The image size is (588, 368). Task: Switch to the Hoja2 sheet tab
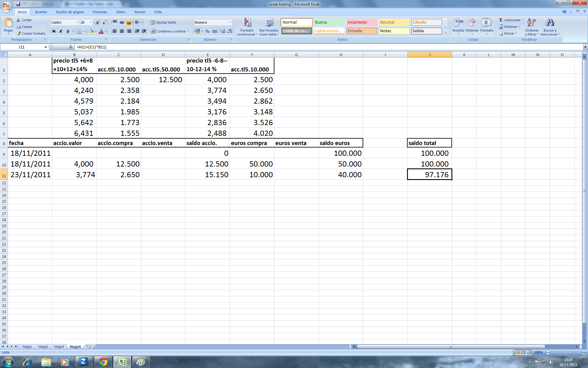(43, 347)
